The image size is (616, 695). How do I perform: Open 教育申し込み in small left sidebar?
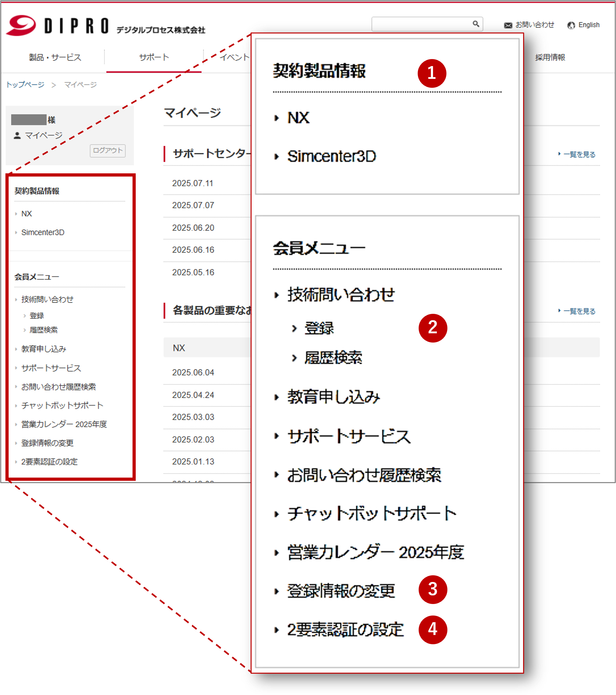point(43,349)
